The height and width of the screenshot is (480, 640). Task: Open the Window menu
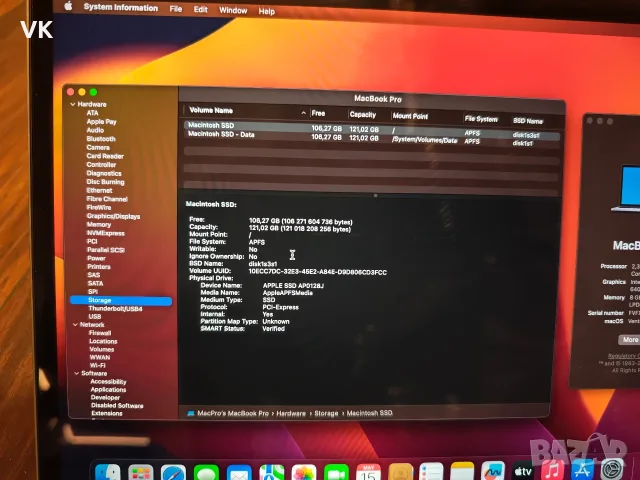233,11
